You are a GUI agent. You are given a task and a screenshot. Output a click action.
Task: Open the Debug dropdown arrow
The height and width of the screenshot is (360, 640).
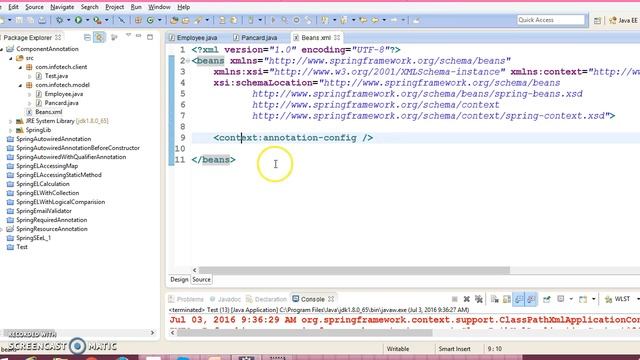click(x=68, y=20)
